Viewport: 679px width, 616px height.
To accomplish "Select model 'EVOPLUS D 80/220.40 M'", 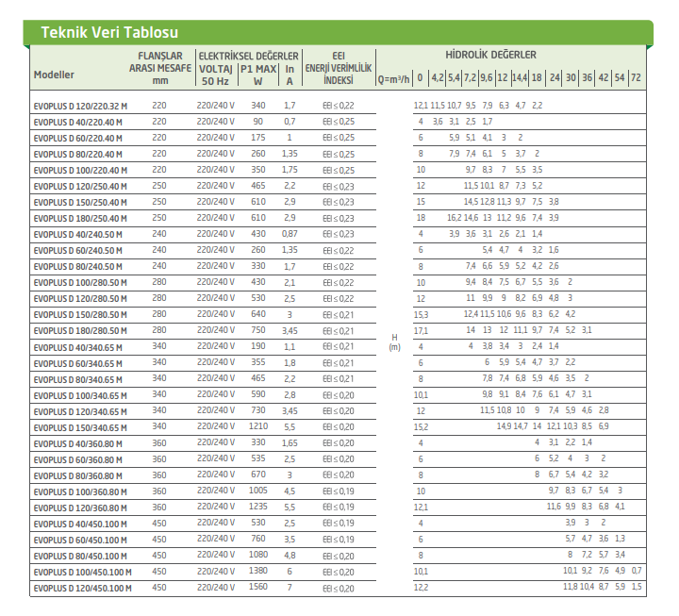I will [x=78, y=154].
